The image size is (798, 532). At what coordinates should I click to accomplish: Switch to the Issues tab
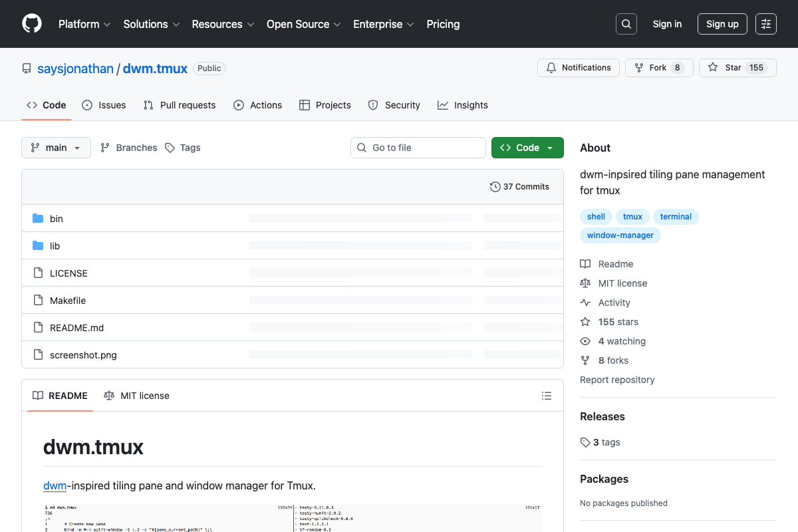click(104, 105)
